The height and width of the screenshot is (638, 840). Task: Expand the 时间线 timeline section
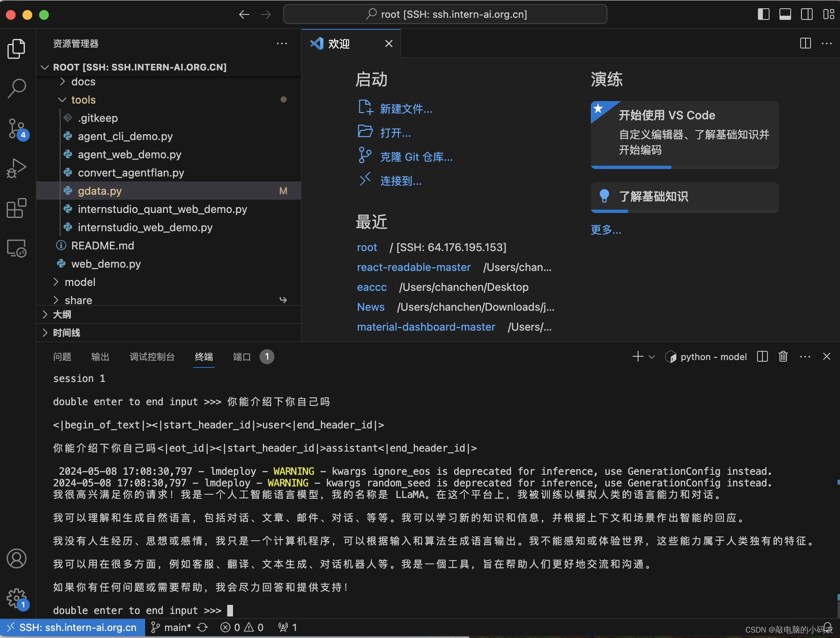[168, 333]
